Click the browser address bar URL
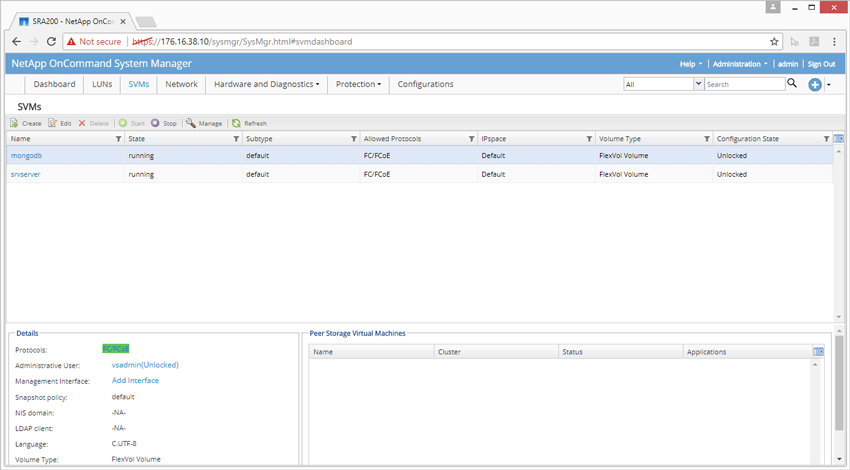Viewport: 850px width, 470px height. pos(242,42)
